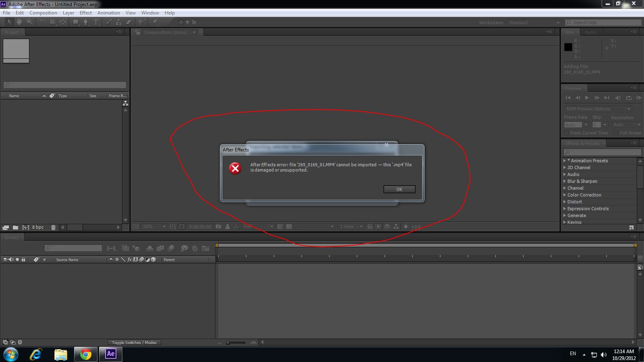Select the Clone Stamp tool
644x362 pixels.
(x=118, y=22)
